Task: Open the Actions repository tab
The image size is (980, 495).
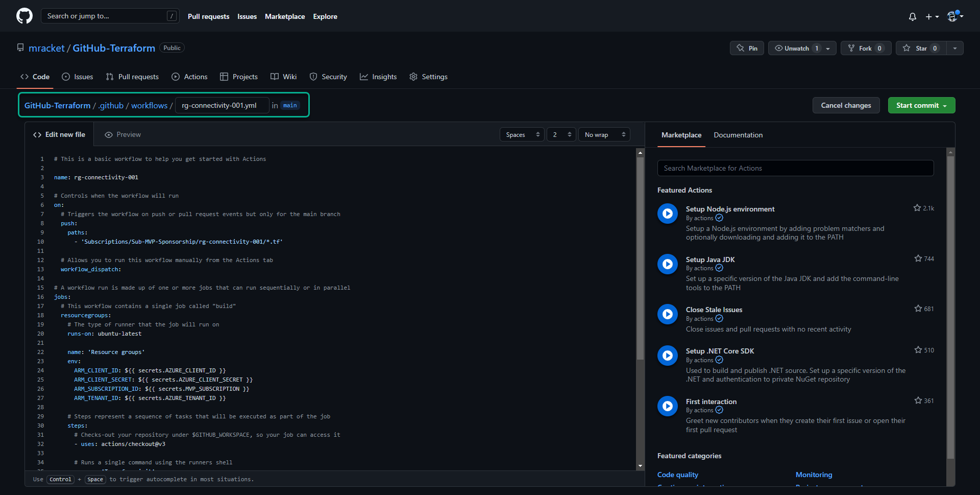Action: coord(190,77)
